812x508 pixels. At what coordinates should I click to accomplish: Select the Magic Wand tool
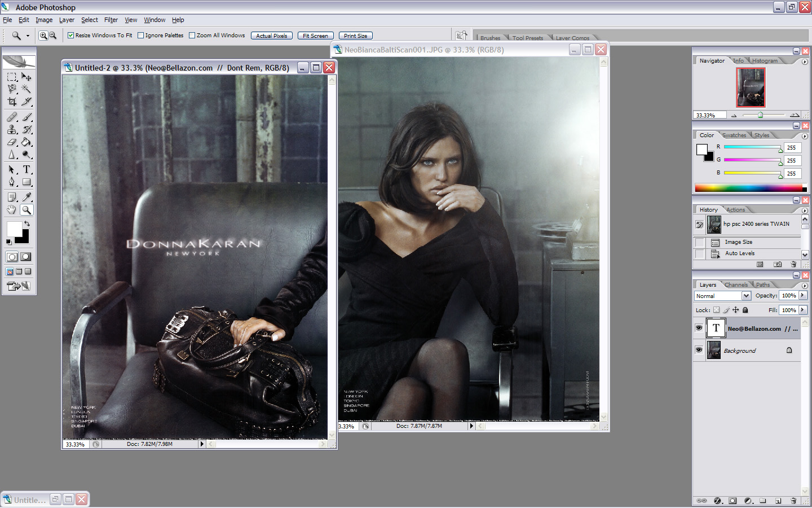coord(26,89)
